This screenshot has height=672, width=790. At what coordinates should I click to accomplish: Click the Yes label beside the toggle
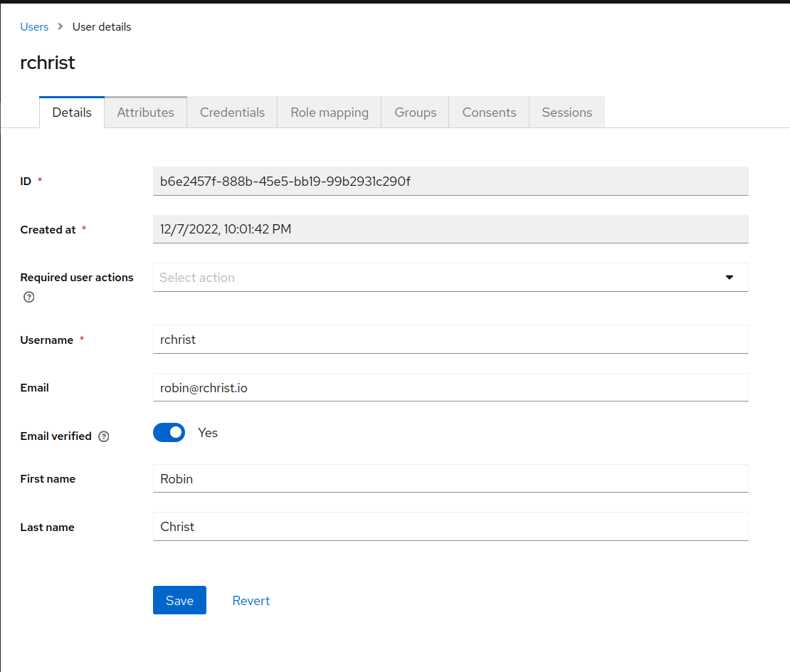click(208, 433)
